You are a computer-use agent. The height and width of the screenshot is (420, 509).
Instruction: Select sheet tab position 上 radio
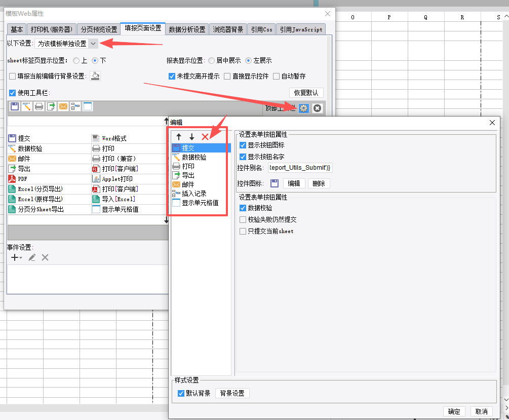[76, 60]
